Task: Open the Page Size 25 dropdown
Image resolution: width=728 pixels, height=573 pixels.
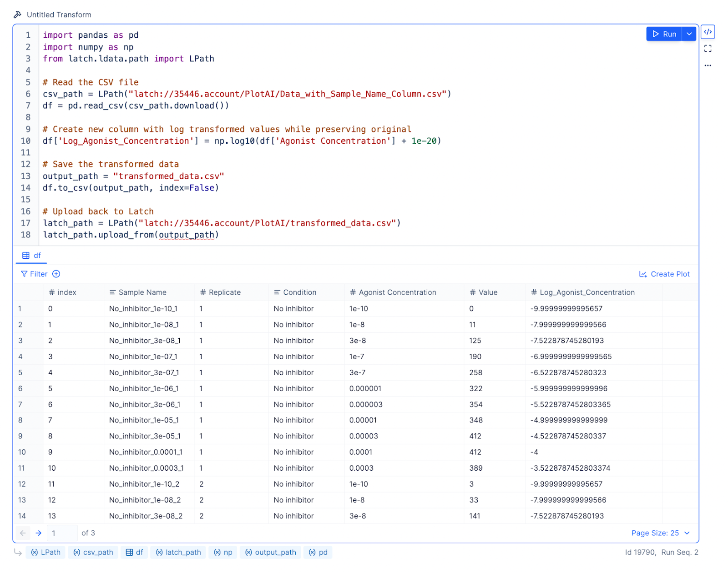Action: point(661,533)
